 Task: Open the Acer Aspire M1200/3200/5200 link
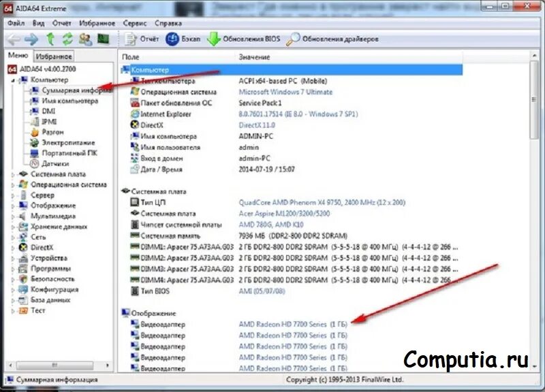(x=284, y=214)
